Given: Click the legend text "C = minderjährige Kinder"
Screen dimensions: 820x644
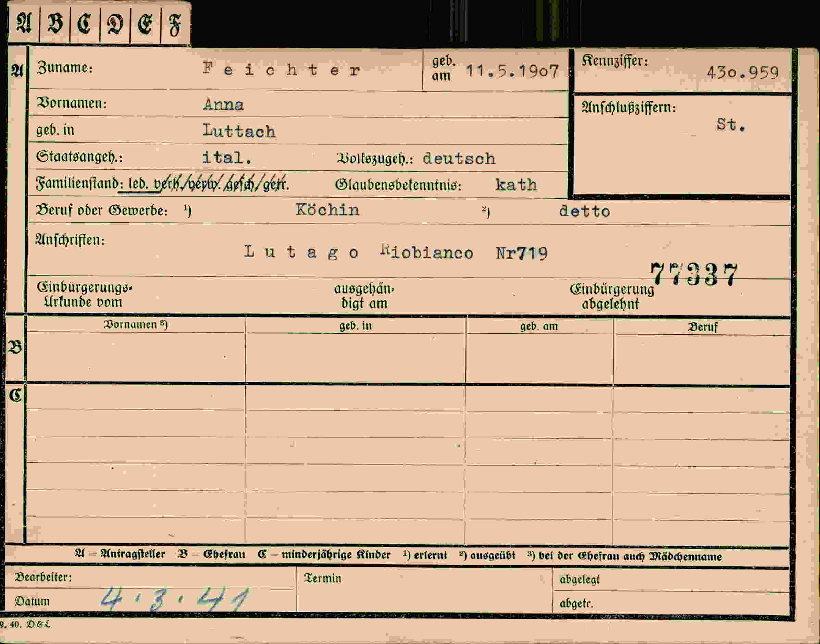Looking at the screenshot, I should pos(324,555).
